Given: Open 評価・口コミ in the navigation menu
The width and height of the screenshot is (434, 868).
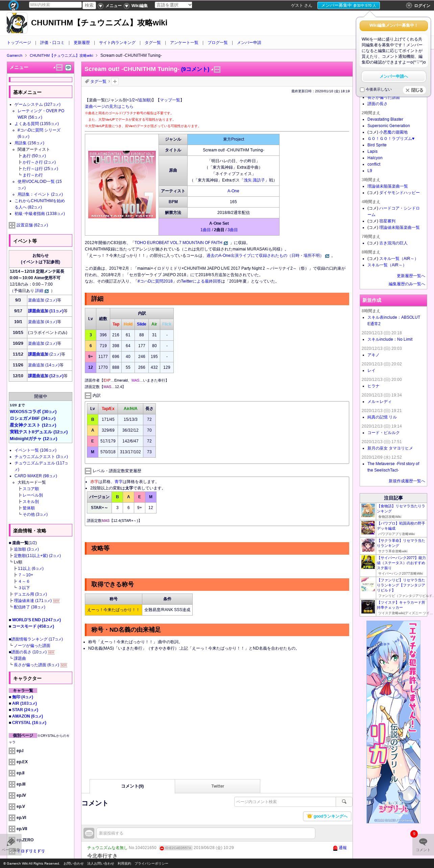Looking at the screenshot, I should (x=52, y=43).
